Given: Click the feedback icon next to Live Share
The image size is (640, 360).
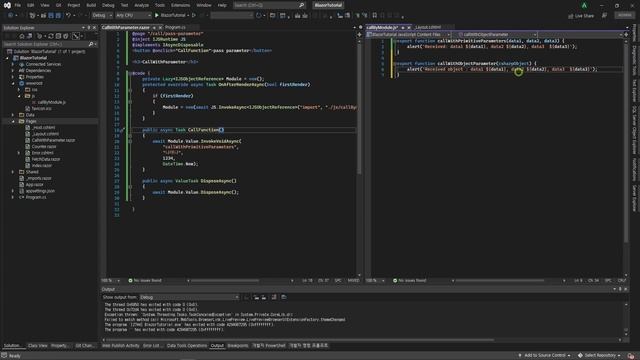Looking at the screenshot, I should pyautogui.click(x=604, y=16).
